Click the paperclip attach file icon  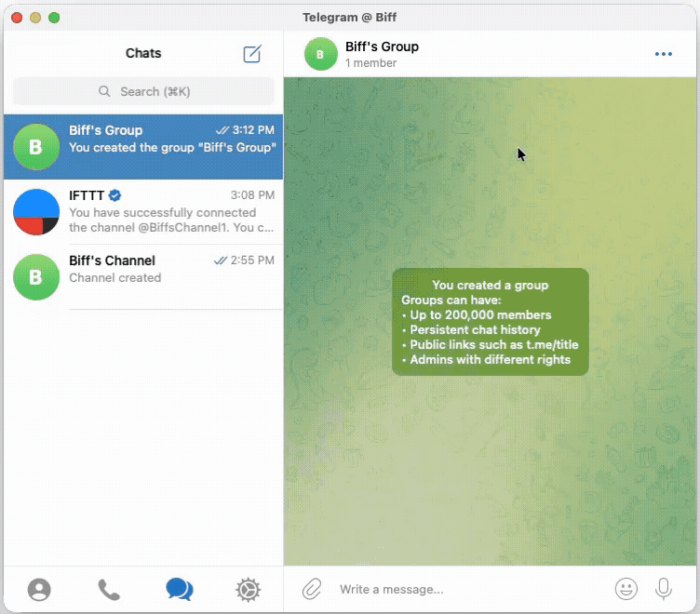pyautogui.click(x=312, y=589)
